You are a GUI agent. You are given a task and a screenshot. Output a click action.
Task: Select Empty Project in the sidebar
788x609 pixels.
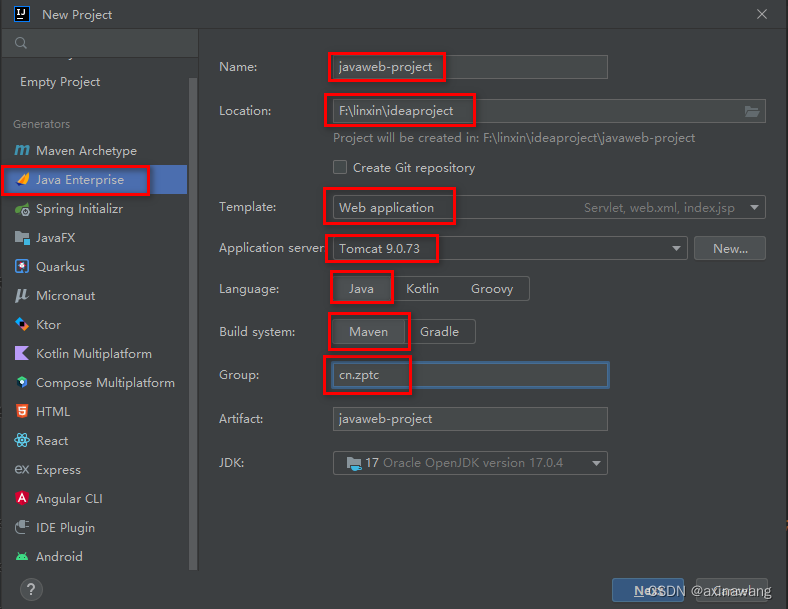60,82
